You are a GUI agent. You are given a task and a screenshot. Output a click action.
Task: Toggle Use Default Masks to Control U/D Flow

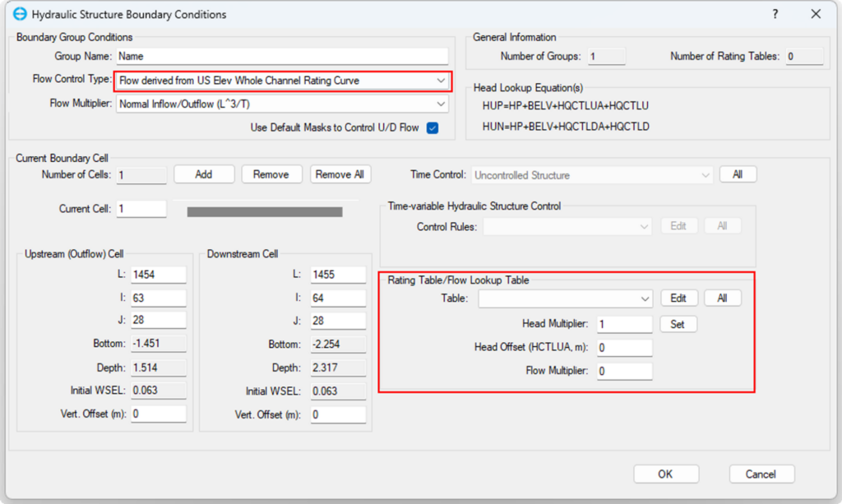(433, 128)
